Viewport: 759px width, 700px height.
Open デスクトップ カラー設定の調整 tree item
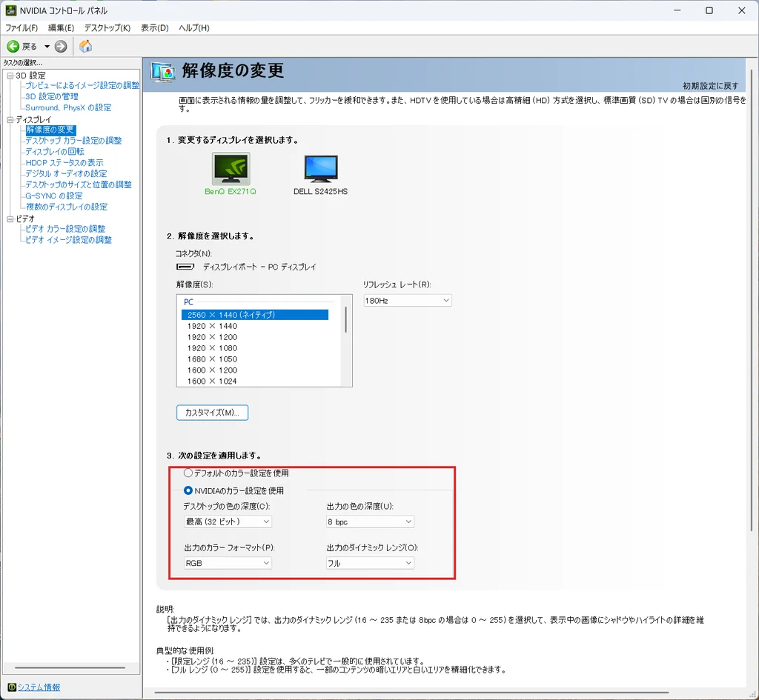[x=73, y=140]
